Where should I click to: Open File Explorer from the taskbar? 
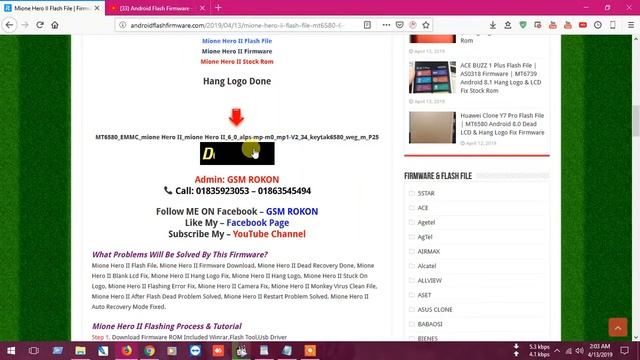click(x=80, y=351)
